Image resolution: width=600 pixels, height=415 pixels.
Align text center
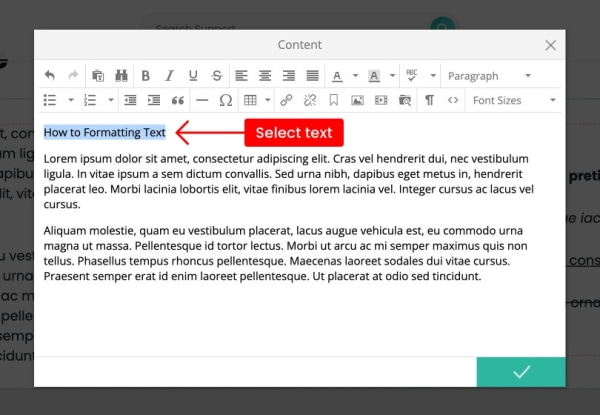tap(265, 76)
